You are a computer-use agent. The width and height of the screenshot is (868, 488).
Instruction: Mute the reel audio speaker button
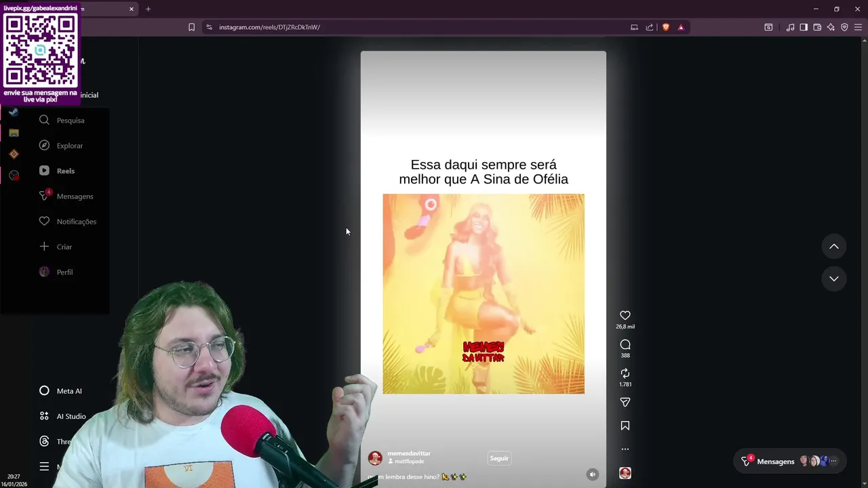pos(592,474)
